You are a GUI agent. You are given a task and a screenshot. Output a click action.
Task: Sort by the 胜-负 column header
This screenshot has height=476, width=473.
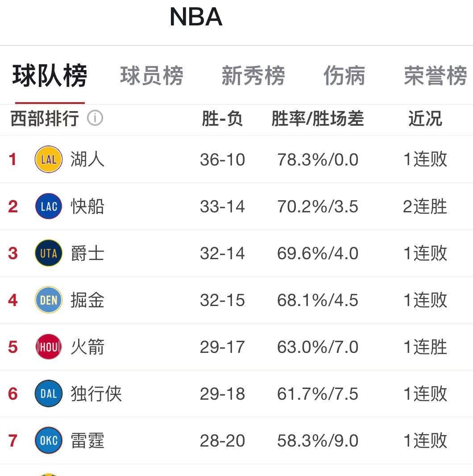[222, 118]
